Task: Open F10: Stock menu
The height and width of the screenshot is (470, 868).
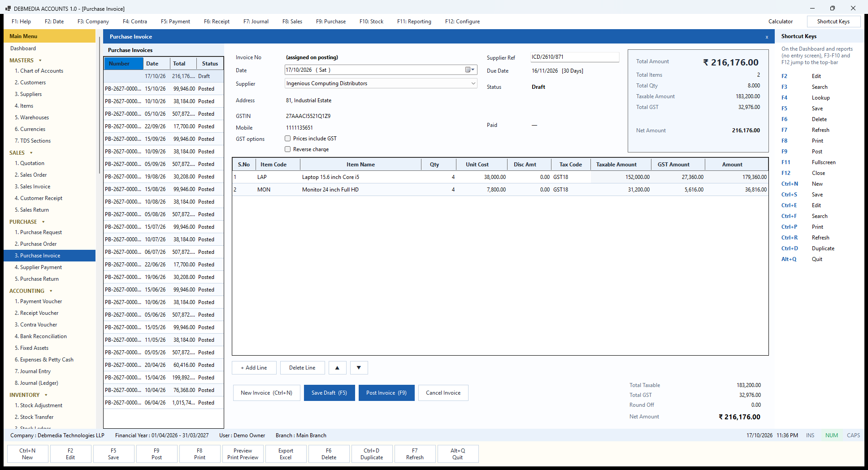Action: [371, 22]
